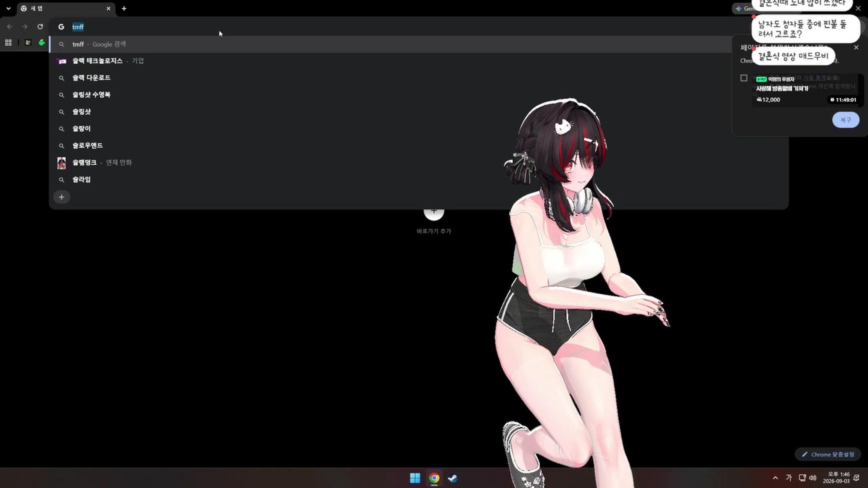Choose the 슬램덩크 연재 만화 suggestion

[419, 162]
